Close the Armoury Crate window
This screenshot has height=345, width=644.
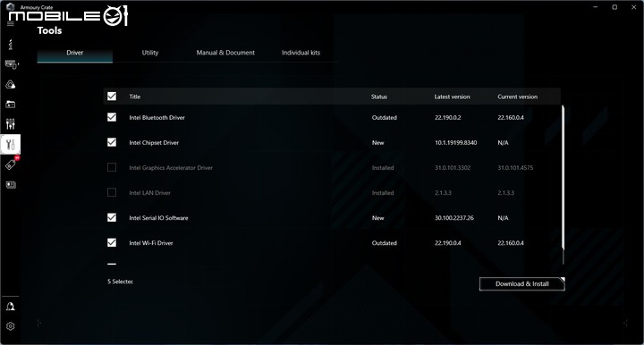click(x=634, y=7)
